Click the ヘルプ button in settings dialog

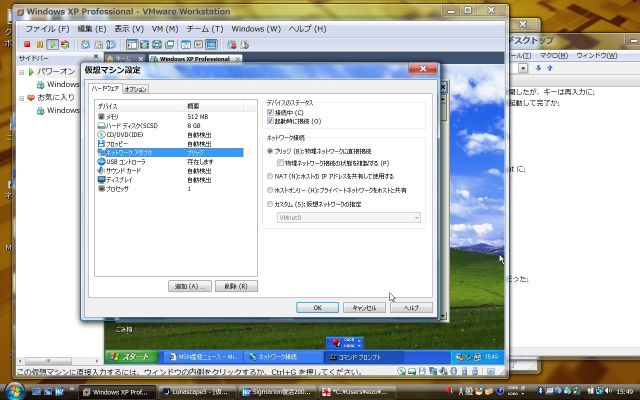(411, 308)
